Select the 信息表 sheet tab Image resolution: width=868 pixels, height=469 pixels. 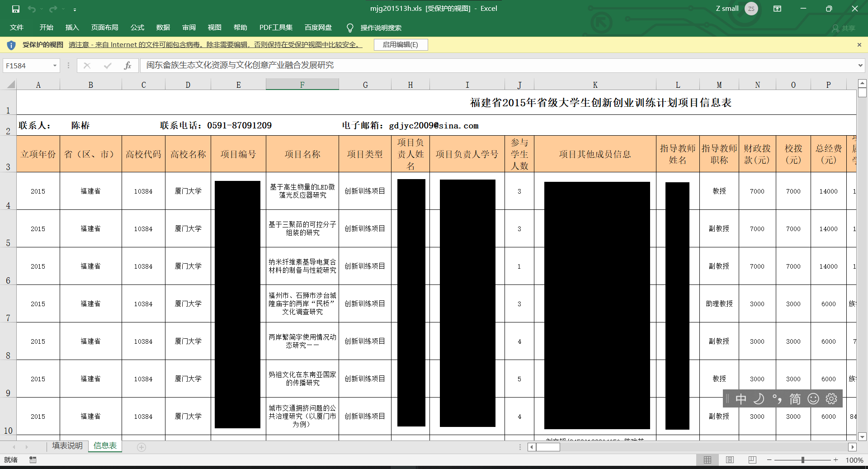(105, 446)
